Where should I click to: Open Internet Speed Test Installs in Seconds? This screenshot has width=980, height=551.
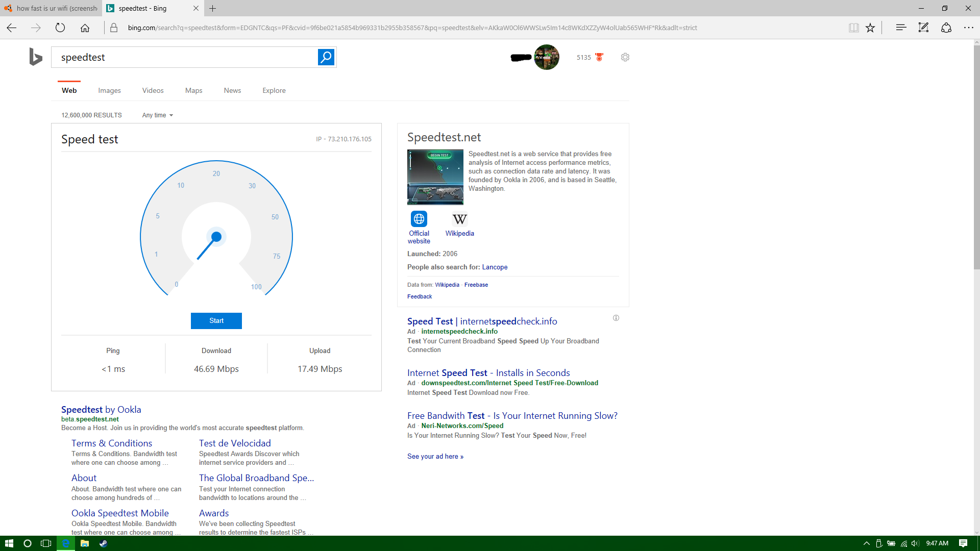[x=488, y=373]
